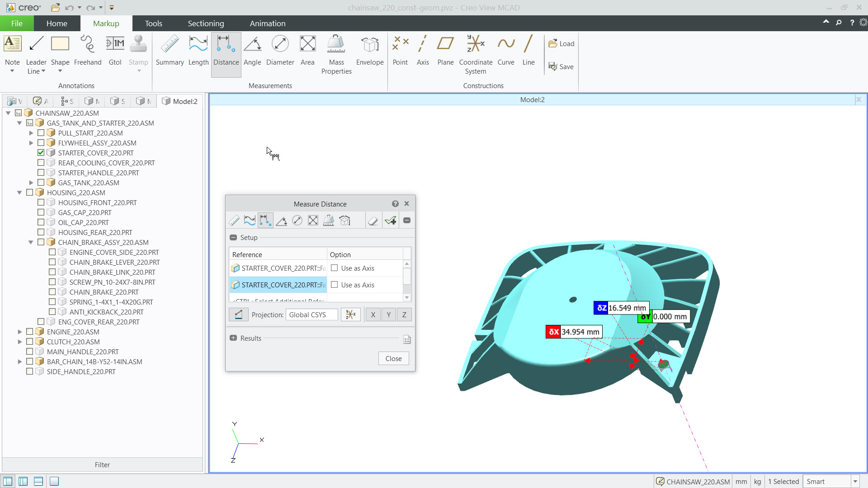Select the Freehand drawing tool
868x488 pixels.
click(88, 51)
